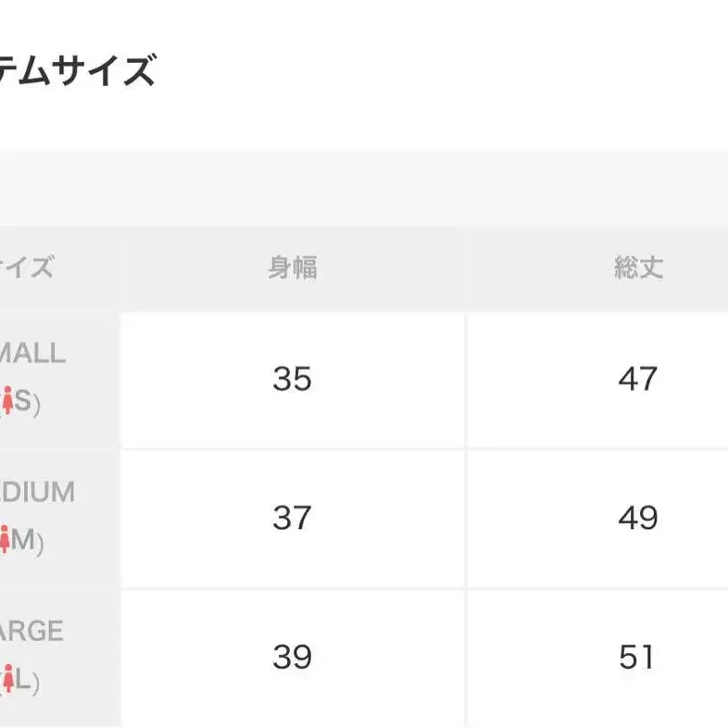Click the female icon next to S
The image size is (728, 728).
pyautogui.click(x=7, y=400)
